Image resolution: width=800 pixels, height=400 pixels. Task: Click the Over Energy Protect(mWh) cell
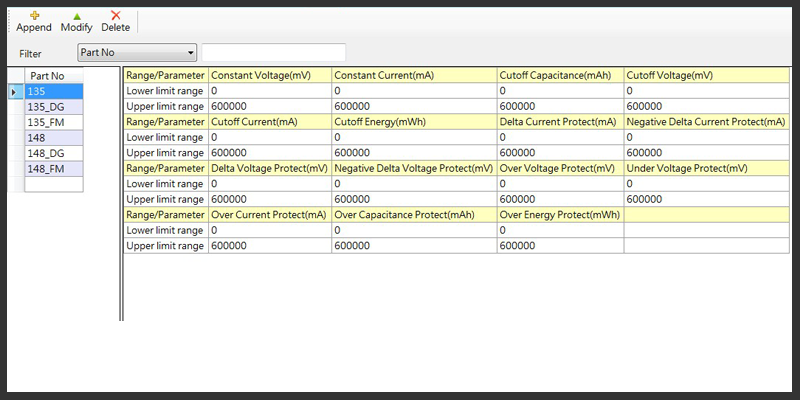[x=560, y=214]
